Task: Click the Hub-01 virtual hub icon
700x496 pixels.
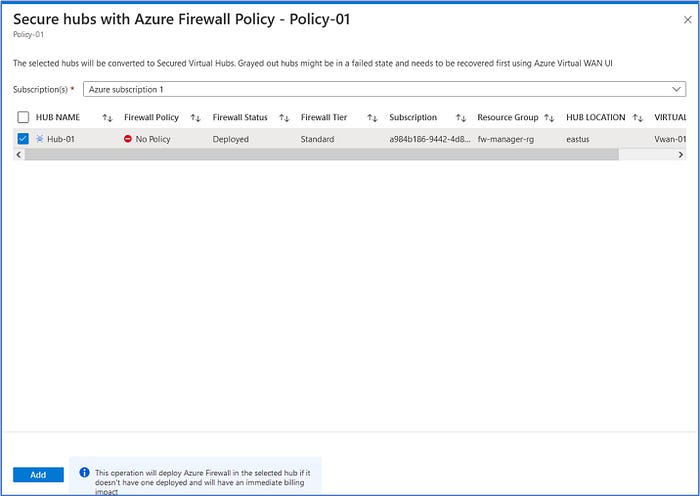Action: [40, 139]
